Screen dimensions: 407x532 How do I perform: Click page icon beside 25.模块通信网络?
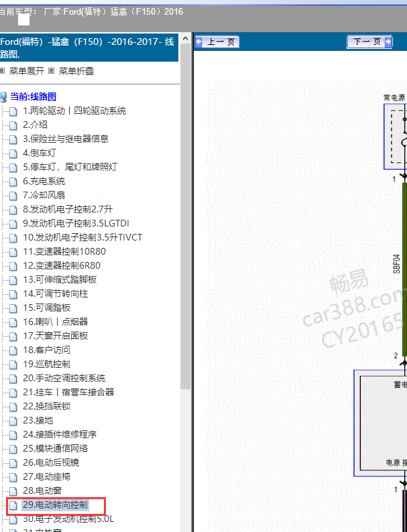[13, 449]
